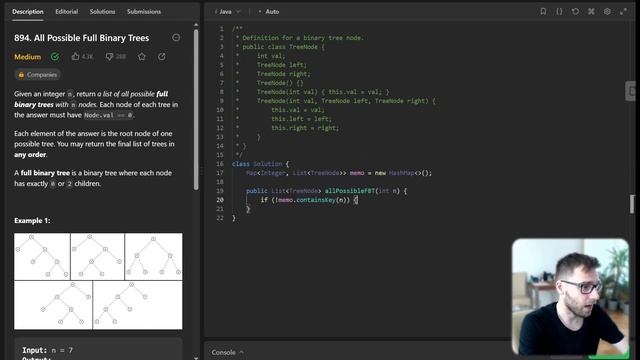Click the Medium difficulty label
Viewport: 640px width, 360px height.
[27, 57]
